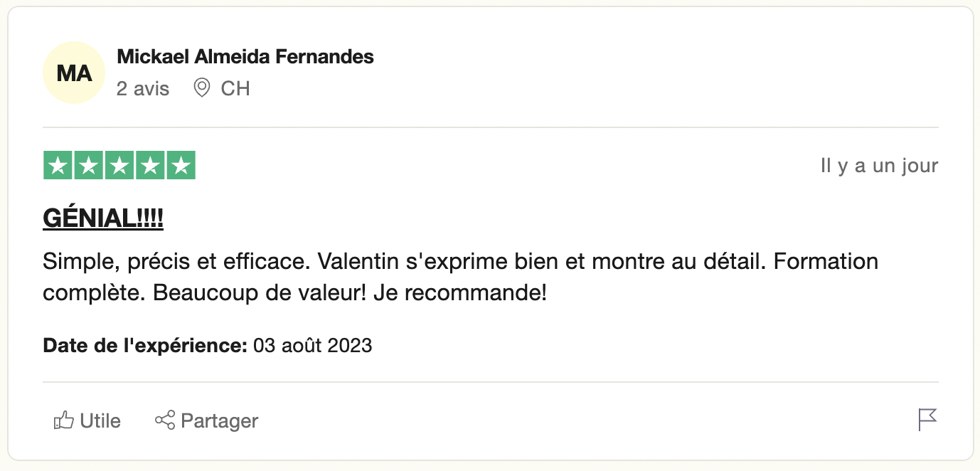980x471 pixels.
Task: Click the first green rating star
Action: click(x=58, y=166)
